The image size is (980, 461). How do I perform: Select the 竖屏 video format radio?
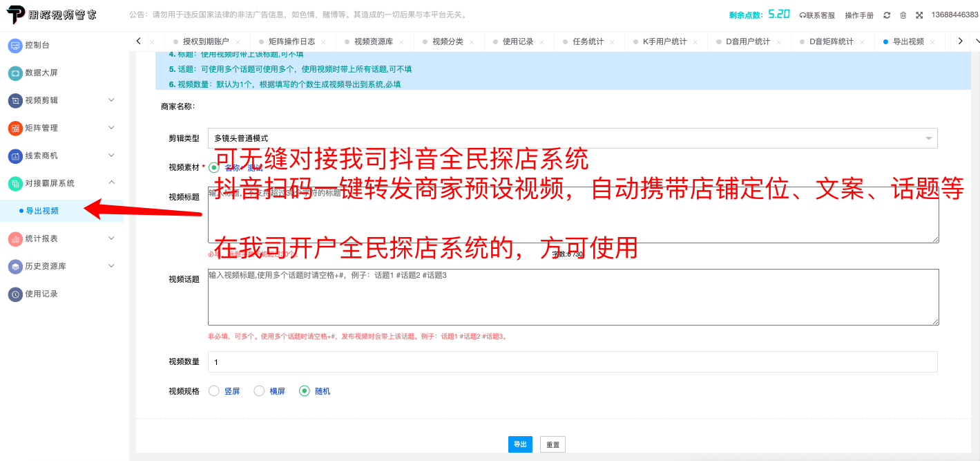[213, 391]
